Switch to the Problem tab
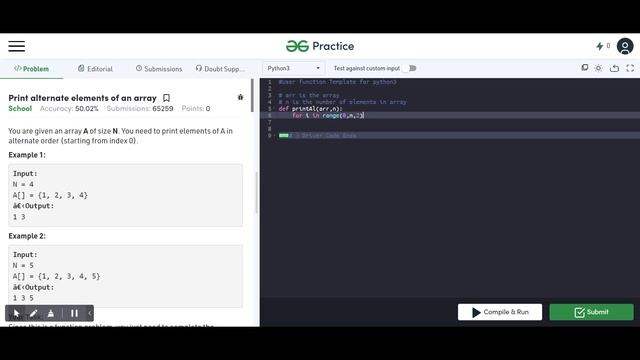Screen dimensions: 640x360 point(31,69)
